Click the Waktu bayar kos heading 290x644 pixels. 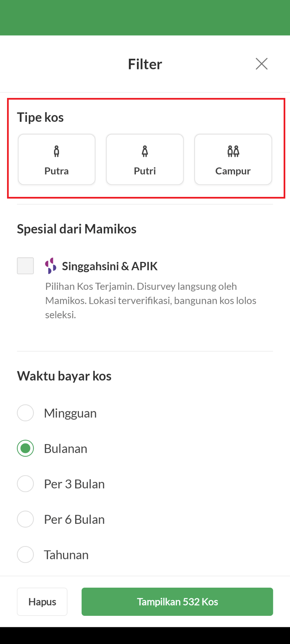point(64,376)
